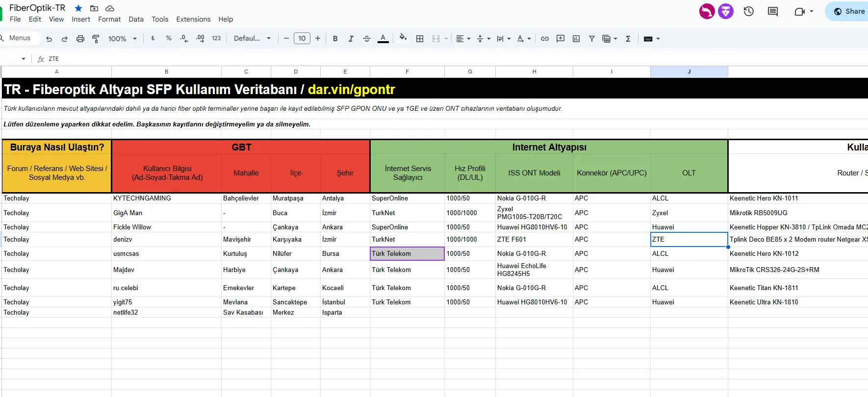The image size is (868, 397).
Task: Open the File menu
Action: pos(15,19)
